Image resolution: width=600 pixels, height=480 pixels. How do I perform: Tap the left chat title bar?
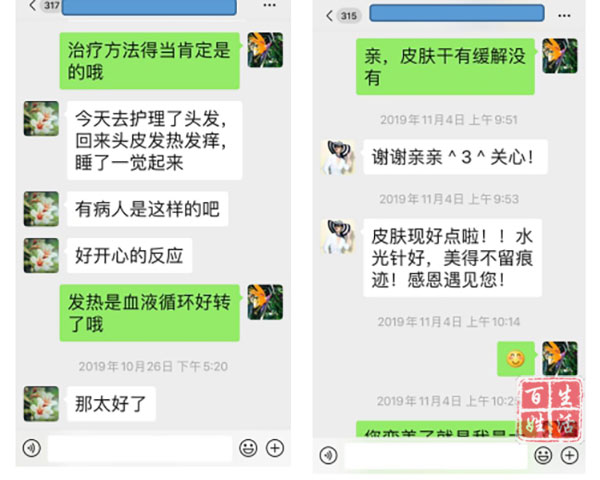click(149, 7)
